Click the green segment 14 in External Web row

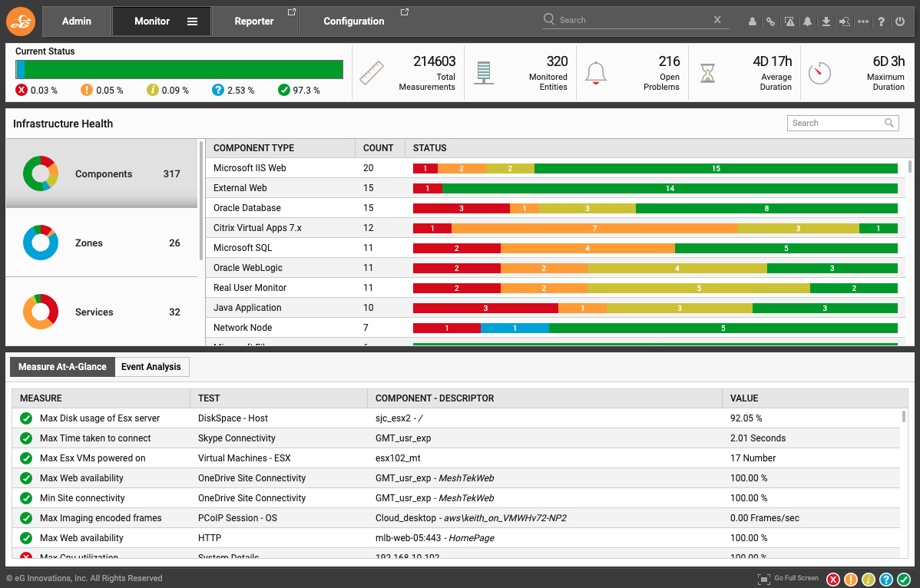(x=670, y=188)
